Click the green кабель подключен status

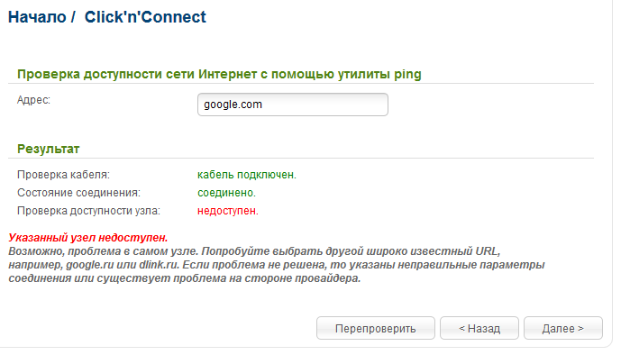tap(247, 174)
